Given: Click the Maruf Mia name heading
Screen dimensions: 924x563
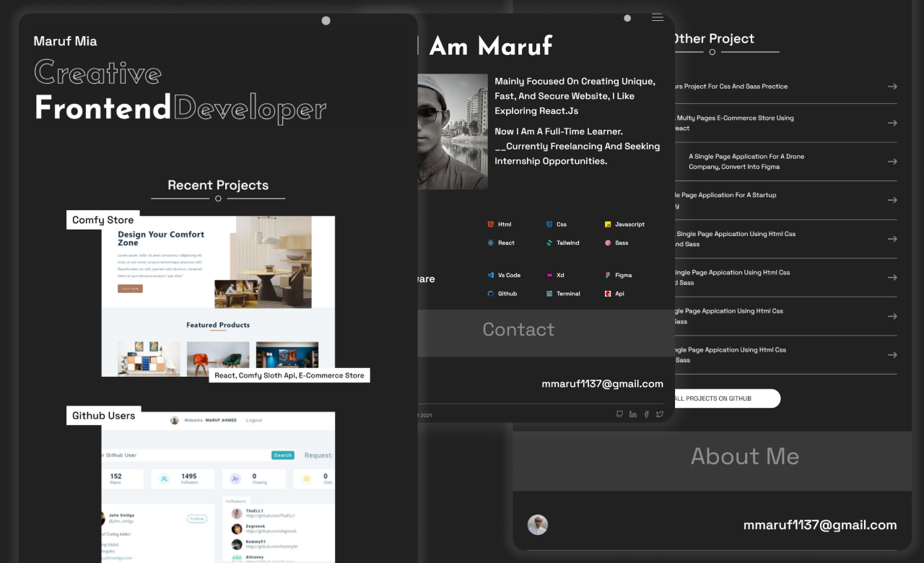Looking at the screenshot, I should (x=65, y=41).
